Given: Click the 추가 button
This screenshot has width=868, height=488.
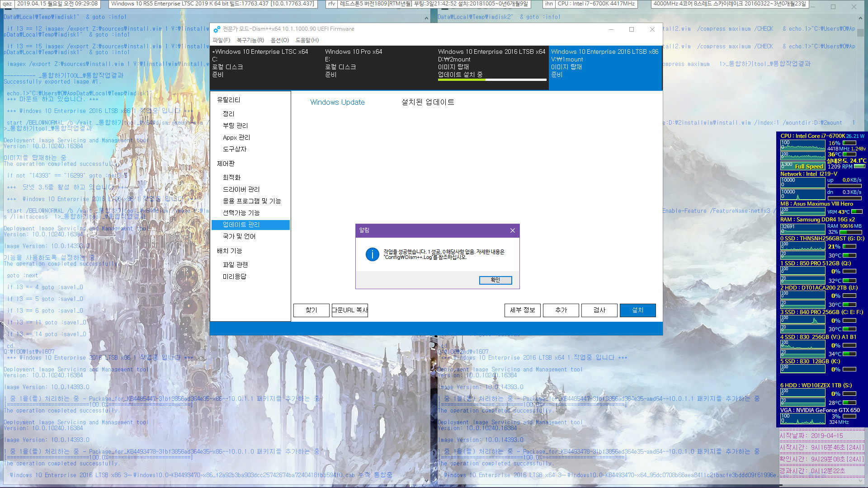Looking at the screenshot, I should click(561, 310).
